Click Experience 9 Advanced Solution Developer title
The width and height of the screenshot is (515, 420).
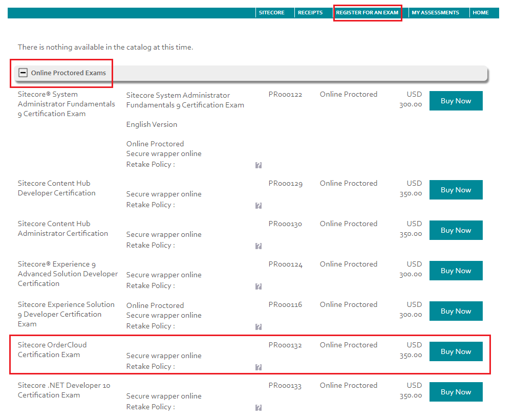(x=68, y=274)
